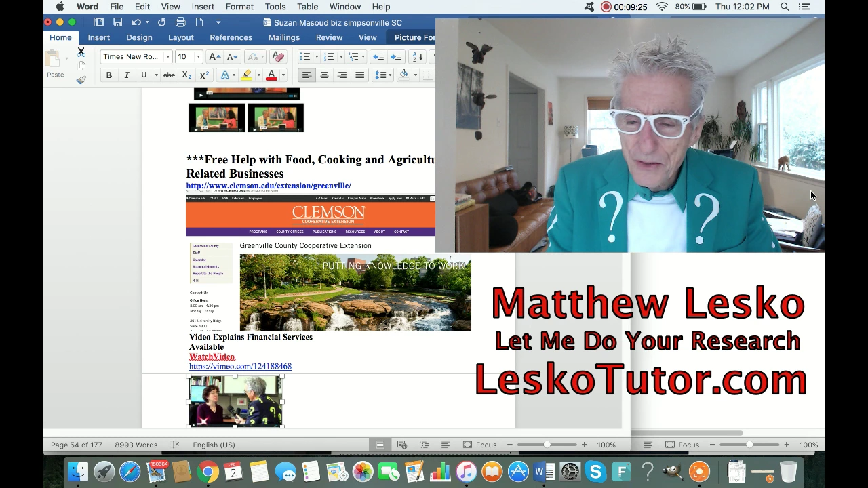Open the Layout ribbon tab

[180, 37]
